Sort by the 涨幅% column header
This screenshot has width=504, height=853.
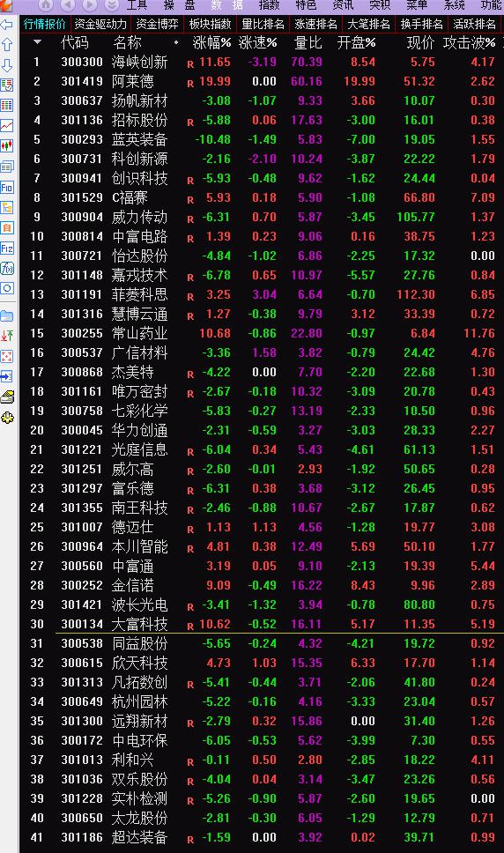click(x=212, y=42)
